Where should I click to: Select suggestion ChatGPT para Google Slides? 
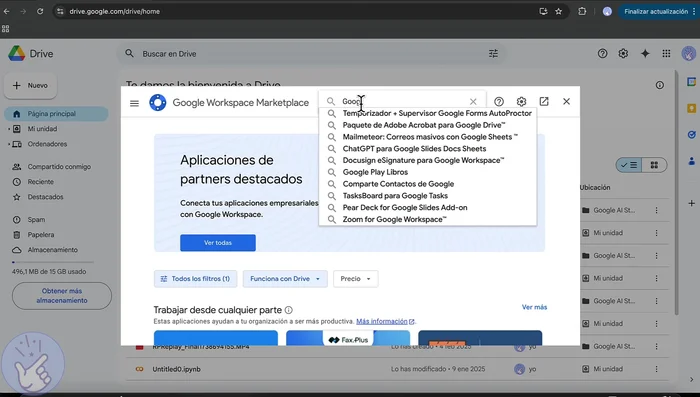point(428,149)
